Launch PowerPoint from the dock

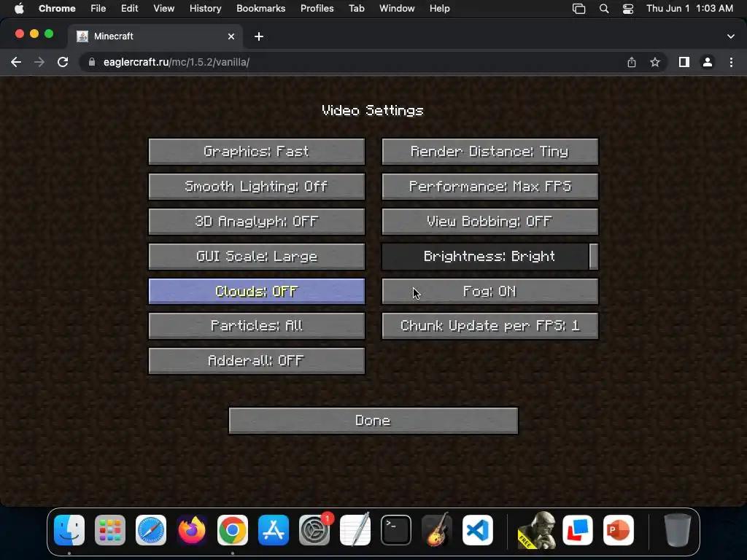(x=619, y=530)
